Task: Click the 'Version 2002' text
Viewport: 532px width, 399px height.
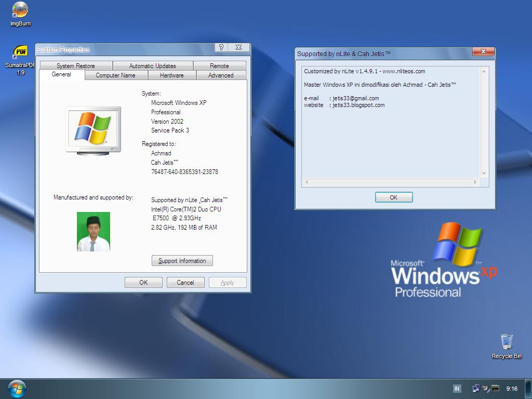Action: click(167, 121)
